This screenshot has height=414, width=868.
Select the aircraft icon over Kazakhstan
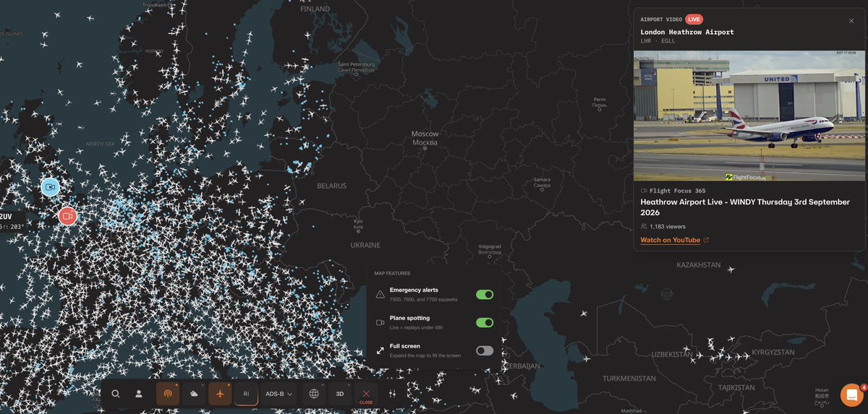pos(731,269)
